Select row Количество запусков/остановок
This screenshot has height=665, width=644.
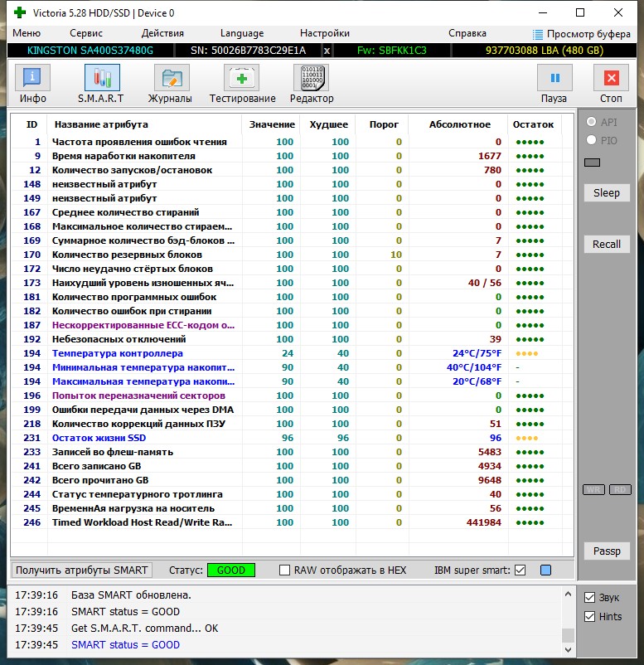292,170
